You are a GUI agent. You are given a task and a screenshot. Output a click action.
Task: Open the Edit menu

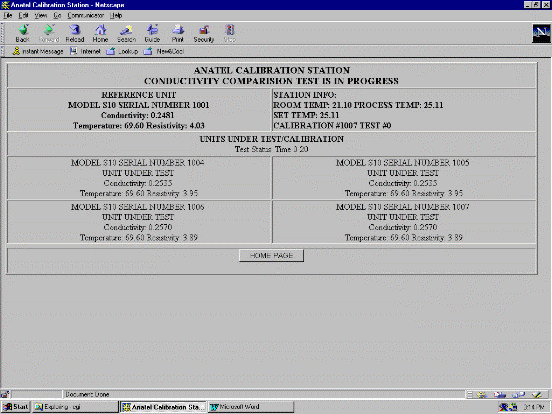click(x=24, y=15)
